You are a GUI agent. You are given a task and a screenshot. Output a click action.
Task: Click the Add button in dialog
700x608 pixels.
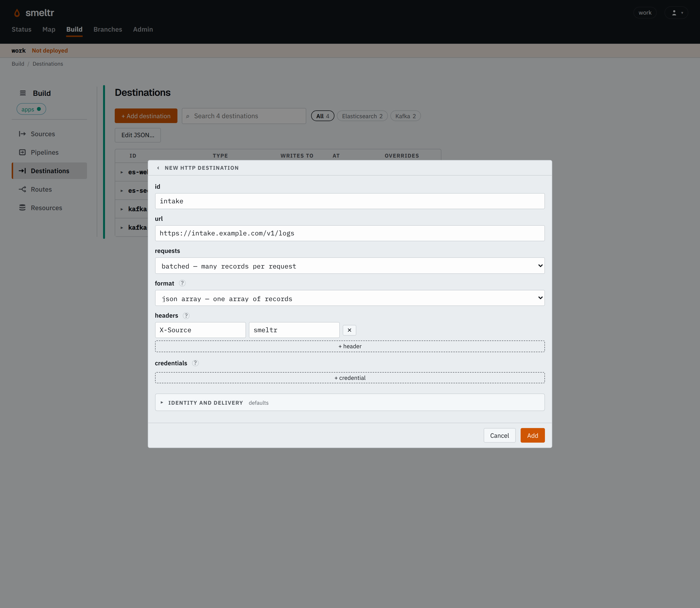point(533,435)
